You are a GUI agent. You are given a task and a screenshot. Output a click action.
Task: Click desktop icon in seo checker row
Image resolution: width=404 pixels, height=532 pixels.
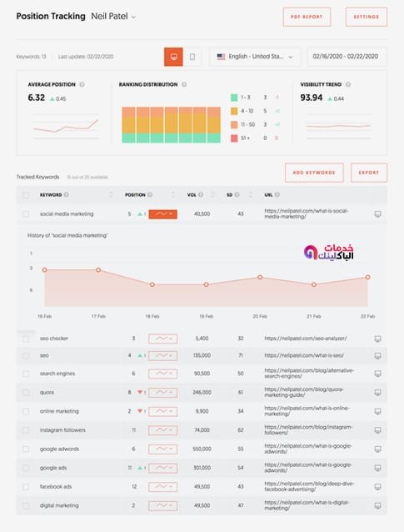point(377,339)
